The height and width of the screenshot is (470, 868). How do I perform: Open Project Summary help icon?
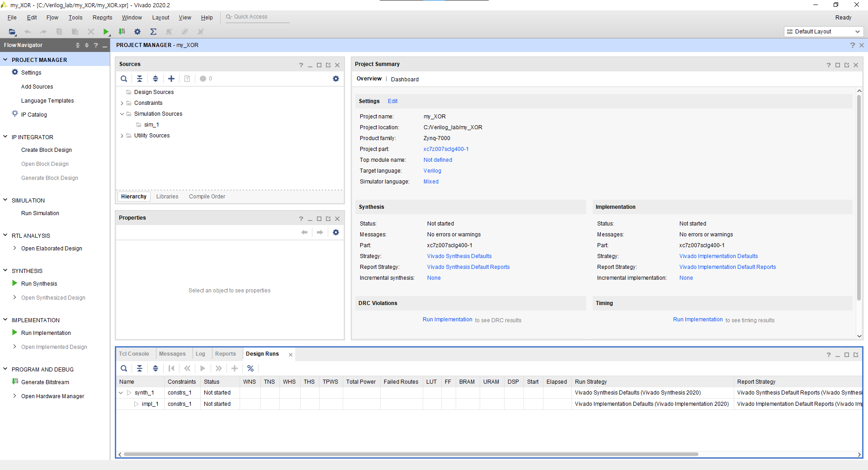(829, 65)
